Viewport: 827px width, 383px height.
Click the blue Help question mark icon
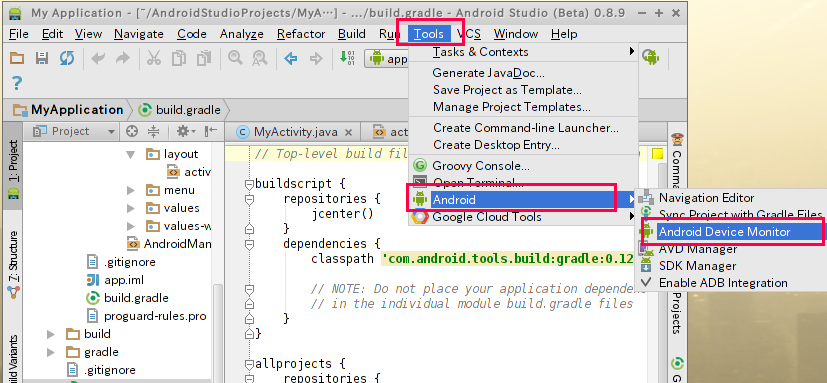17,83
